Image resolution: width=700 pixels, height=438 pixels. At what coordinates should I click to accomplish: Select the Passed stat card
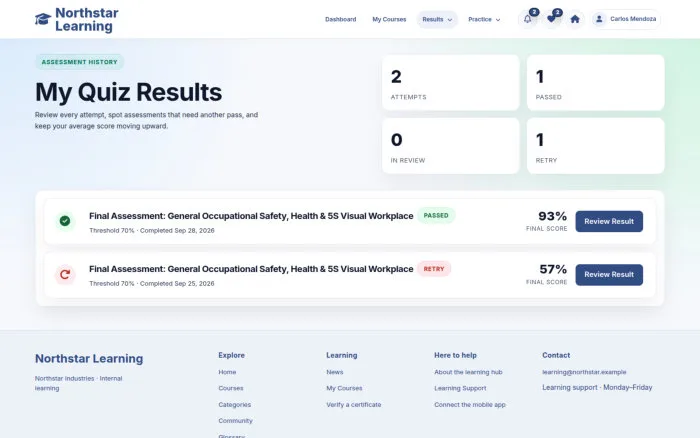tap(596, 83)
